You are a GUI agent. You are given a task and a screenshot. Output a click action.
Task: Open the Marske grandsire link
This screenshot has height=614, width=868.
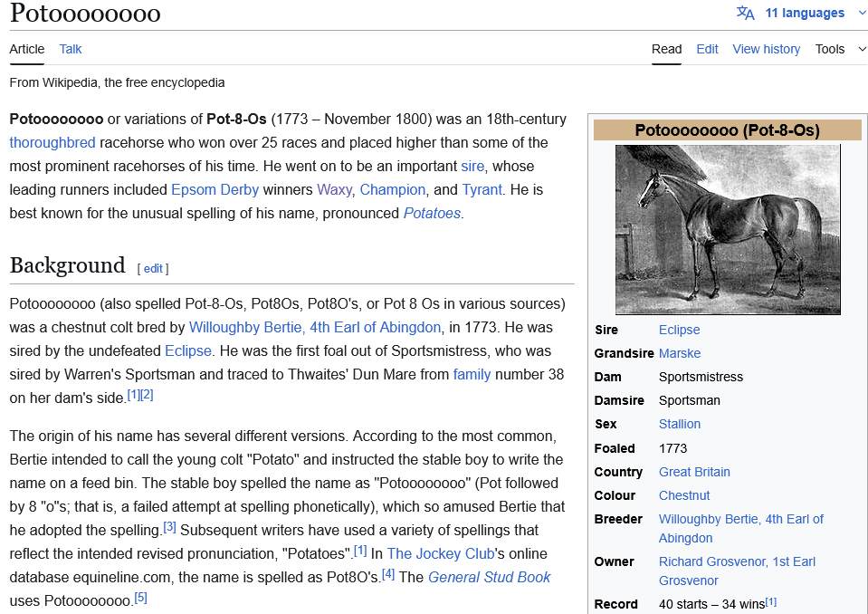[x=679, y=353]
